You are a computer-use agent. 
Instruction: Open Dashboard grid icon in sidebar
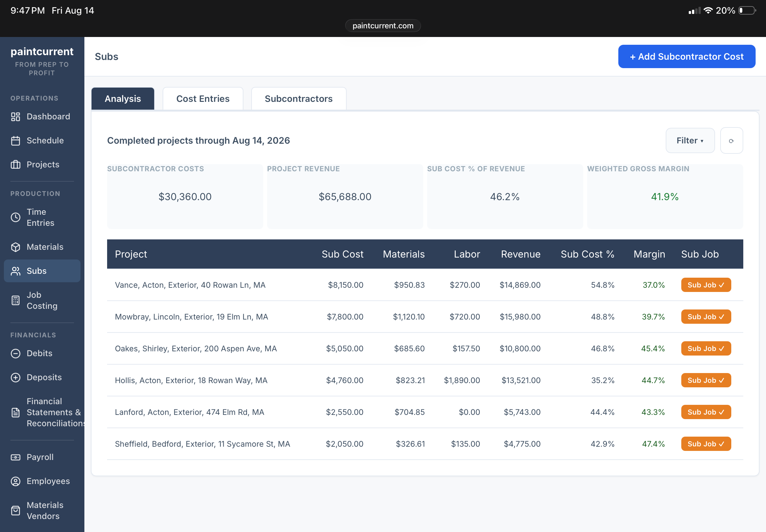point(15,117)
